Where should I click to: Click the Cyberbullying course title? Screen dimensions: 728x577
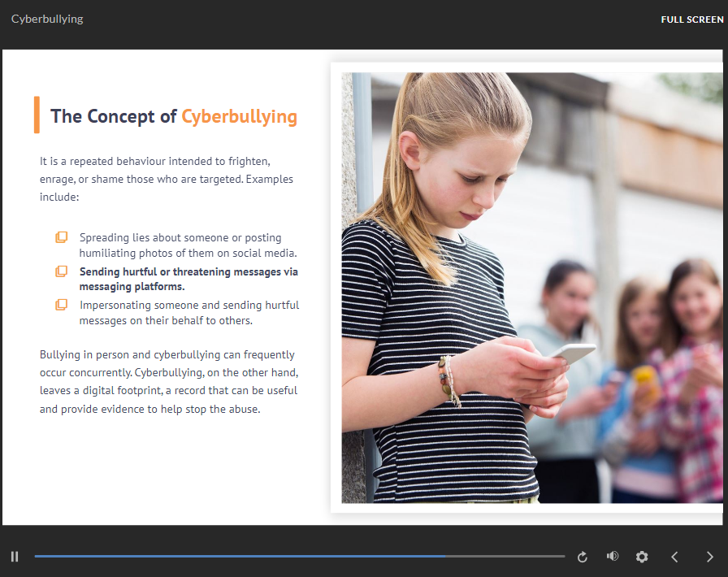(47, 19)
